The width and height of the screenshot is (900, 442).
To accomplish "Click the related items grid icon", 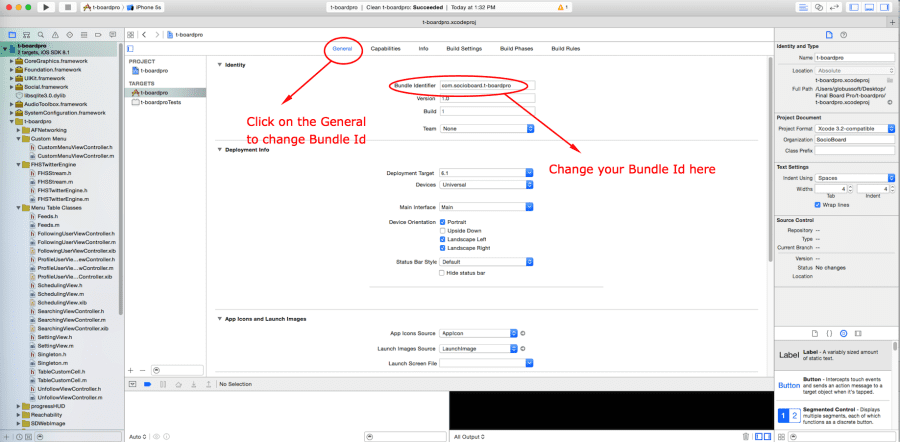I will (131, 34).
